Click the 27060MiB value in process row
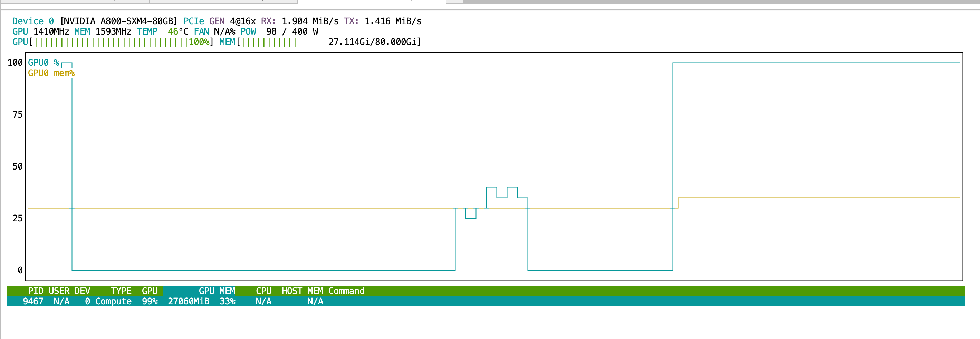 (x=188, y=301)
